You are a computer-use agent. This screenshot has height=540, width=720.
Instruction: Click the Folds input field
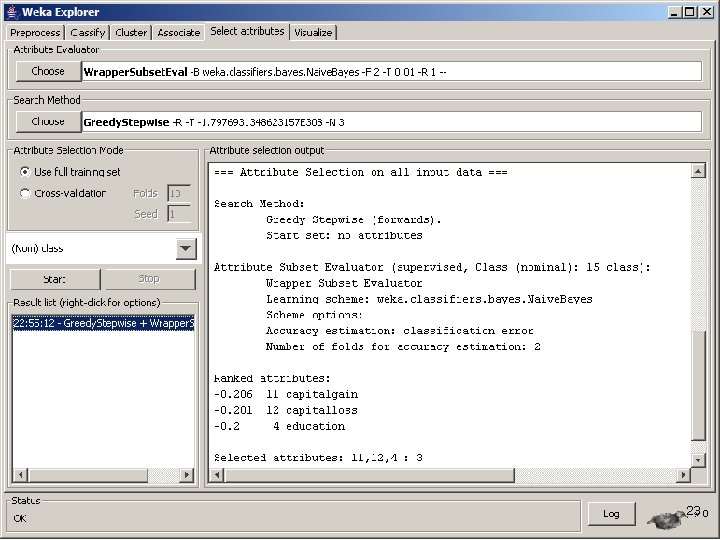(179, 193)
